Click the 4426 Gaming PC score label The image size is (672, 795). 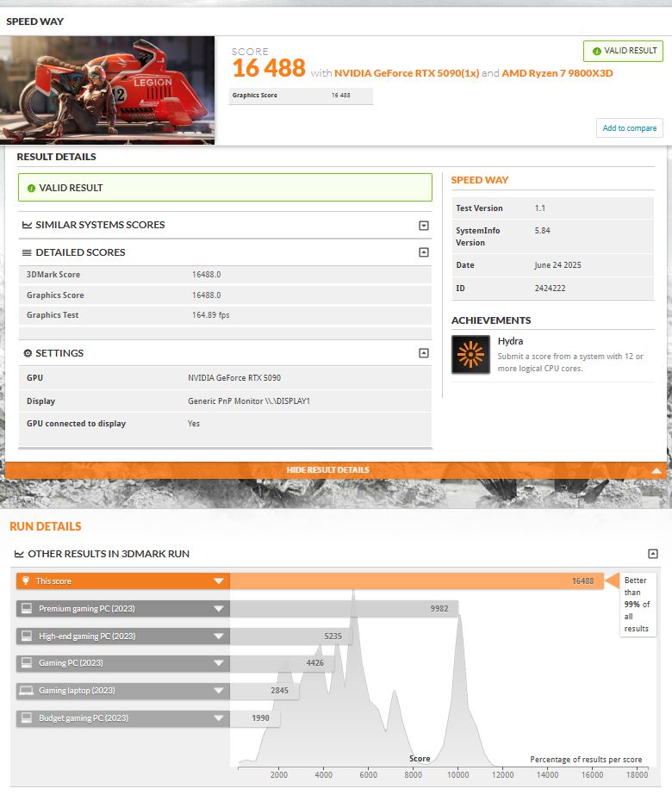[x=314, y=662]
